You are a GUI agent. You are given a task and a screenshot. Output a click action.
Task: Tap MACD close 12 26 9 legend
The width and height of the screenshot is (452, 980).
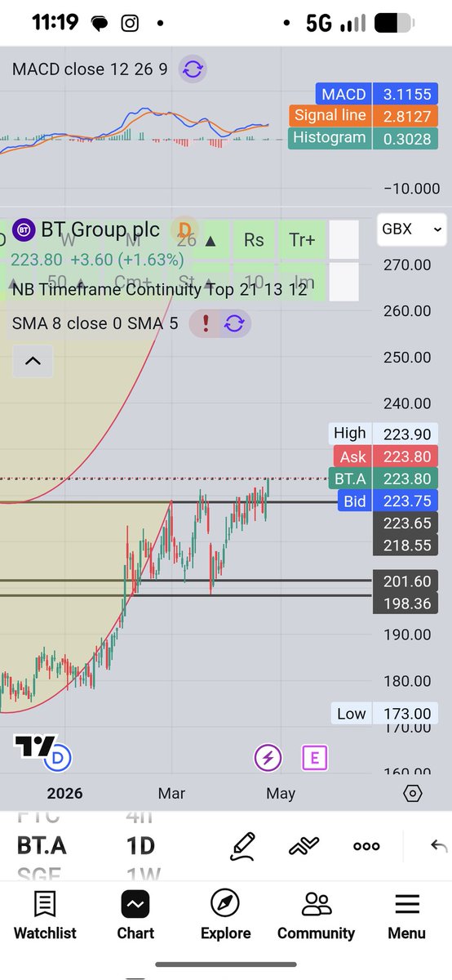[90, 69]
